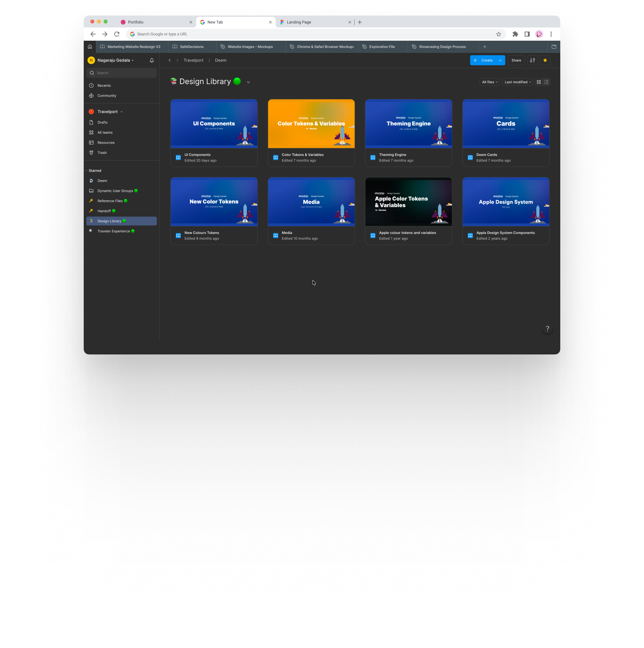The image size is (644, 648).
Task: Open Color Tokens & Variables orange thumbnail
Action: (311, 124)
